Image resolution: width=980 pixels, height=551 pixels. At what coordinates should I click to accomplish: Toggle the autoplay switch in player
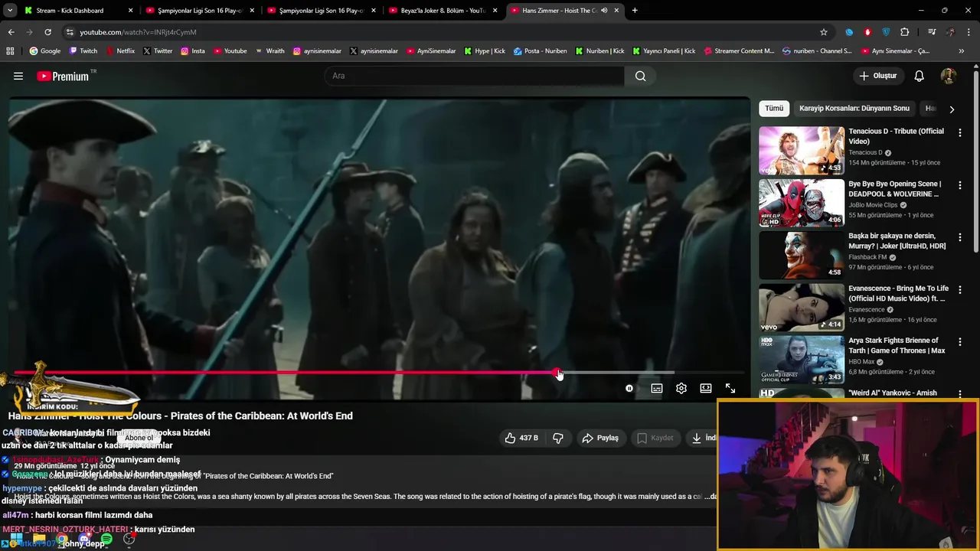(629, 388)
